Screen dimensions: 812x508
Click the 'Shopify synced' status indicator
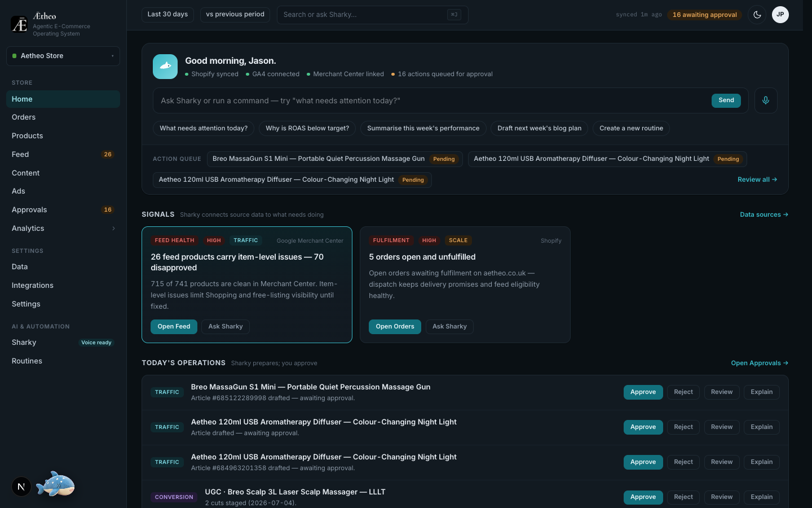[212, 74]
